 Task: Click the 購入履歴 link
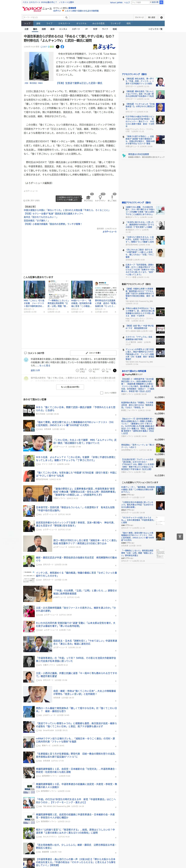coord(152,18)
